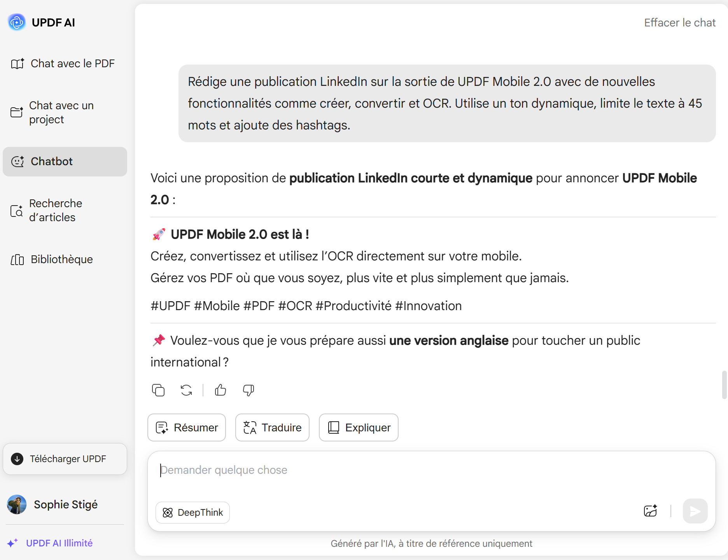Click the Résumer button

pyautogui.click(x=187, y=427)
